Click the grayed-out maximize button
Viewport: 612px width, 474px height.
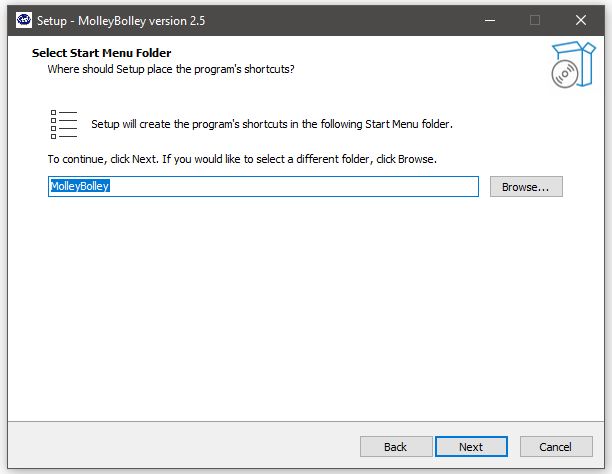(x=535, y=20)
